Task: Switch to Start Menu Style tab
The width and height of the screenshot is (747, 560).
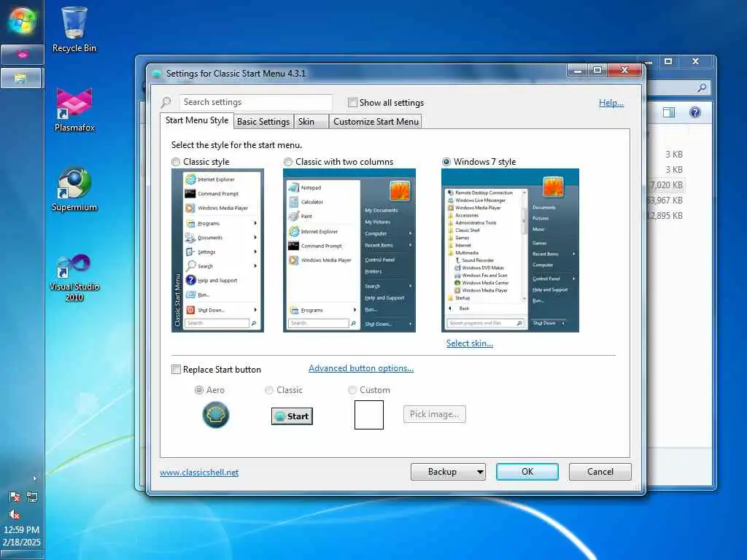Action: (197, 120)
